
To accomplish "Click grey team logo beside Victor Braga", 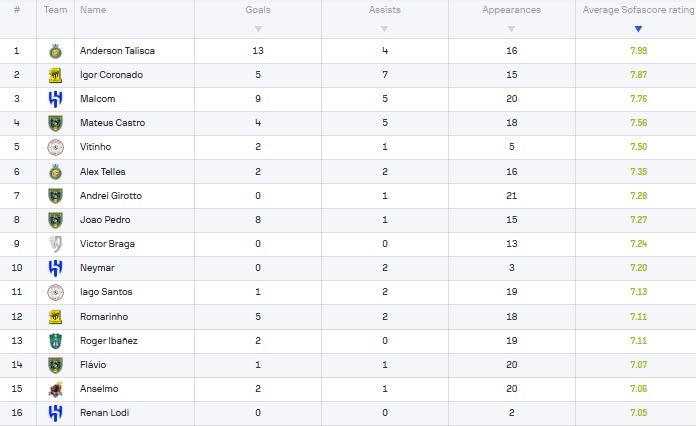I will coord(55,244).
